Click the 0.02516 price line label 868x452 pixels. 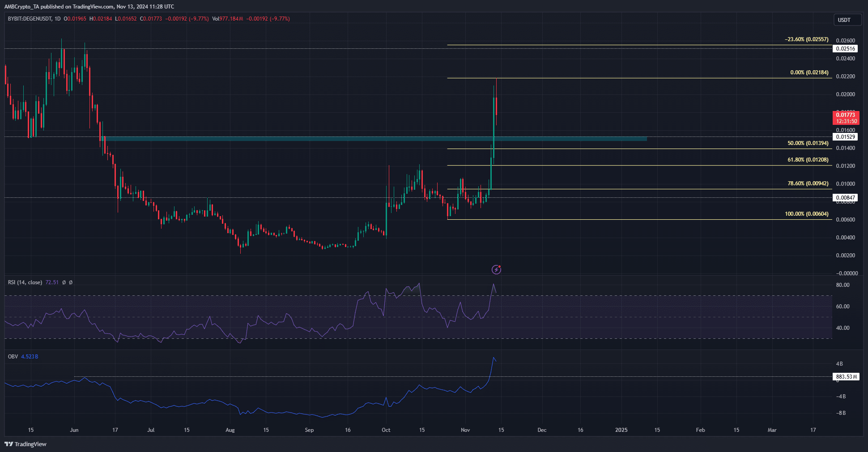click(x=845, y=49)
